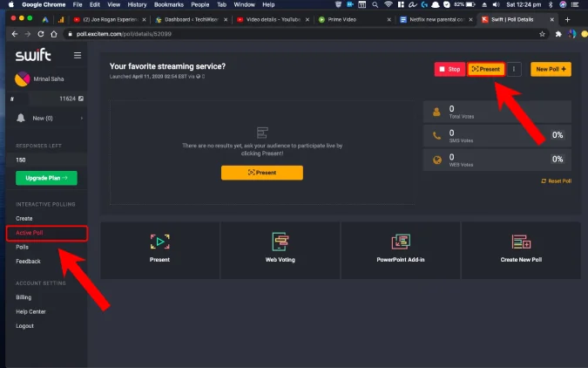Open the Swift logo home link
This screenshot has width=588, height=368.
[x=33, y=55]
